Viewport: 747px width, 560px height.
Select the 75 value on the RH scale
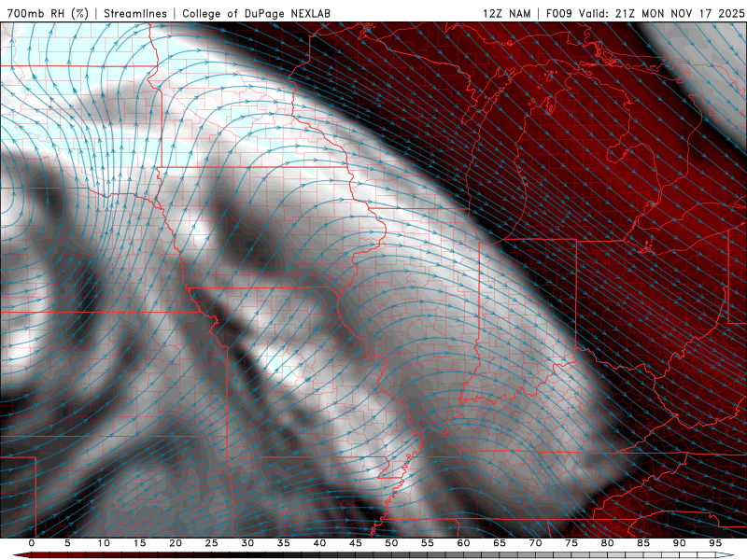(x=571, y=543)
